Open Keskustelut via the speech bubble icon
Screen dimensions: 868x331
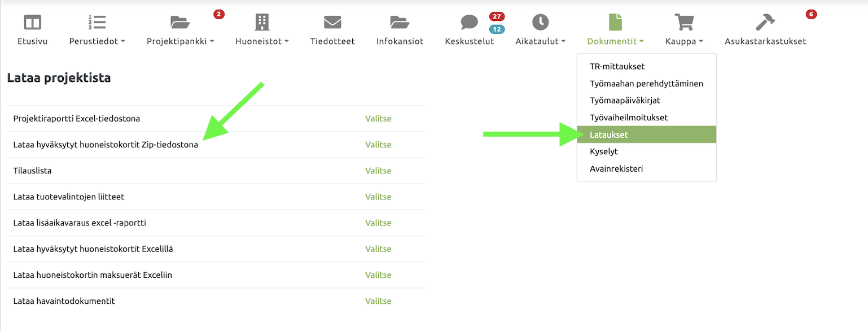[x=469, y=23]
